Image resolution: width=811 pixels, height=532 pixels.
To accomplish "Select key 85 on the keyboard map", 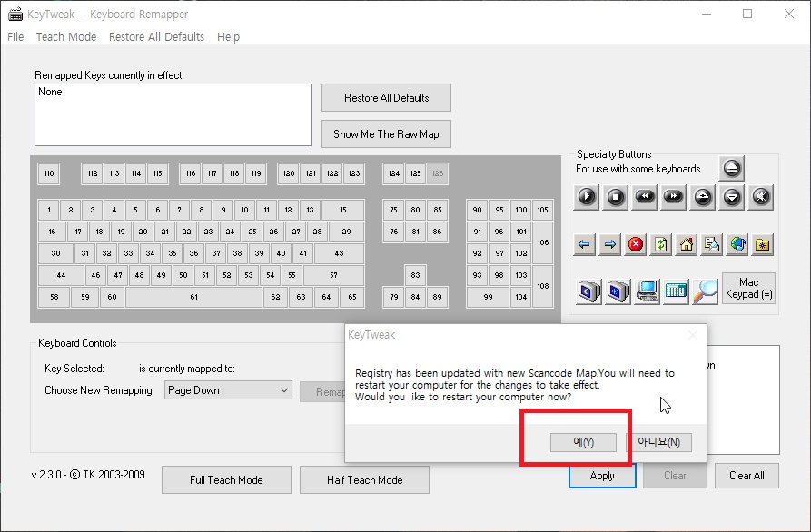I will click(438, 210).
